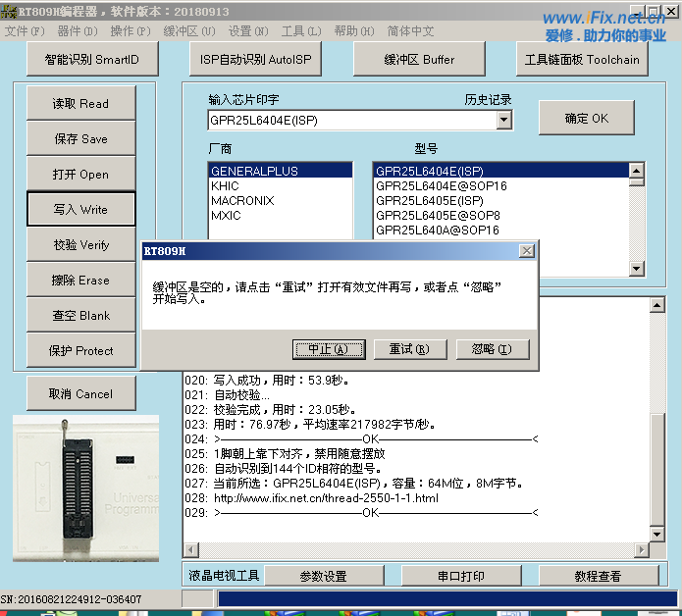Viewport: 682px width, 616px height.
Task: Confirm chip with 确定 OK button
Action: tap(586, 118)
